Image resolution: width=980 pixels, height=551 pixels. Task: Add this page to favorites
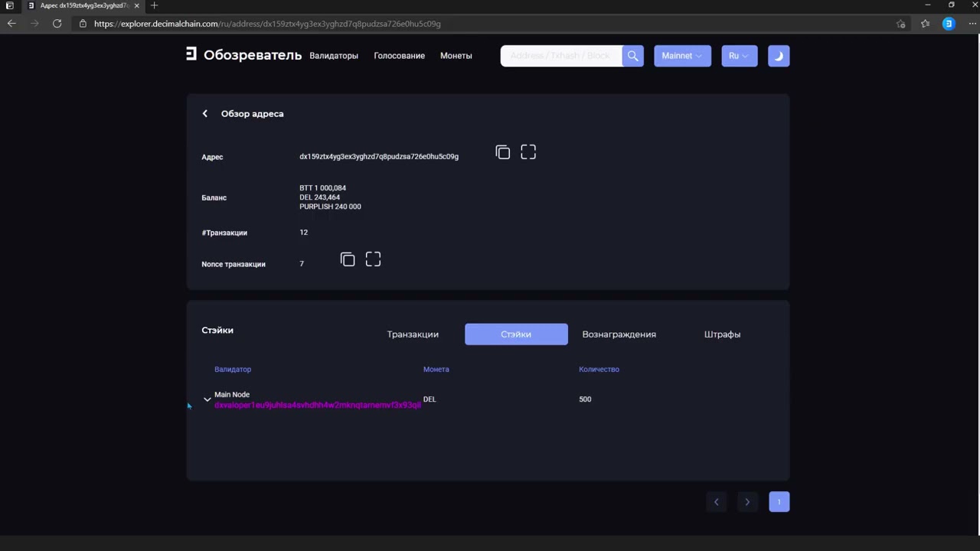tap(901, 24)
